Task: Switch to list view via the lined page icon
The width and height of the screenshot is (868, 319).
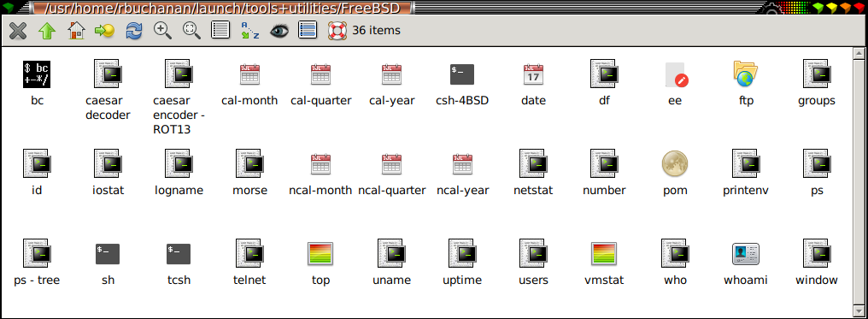Action: [x=220, y=30]
